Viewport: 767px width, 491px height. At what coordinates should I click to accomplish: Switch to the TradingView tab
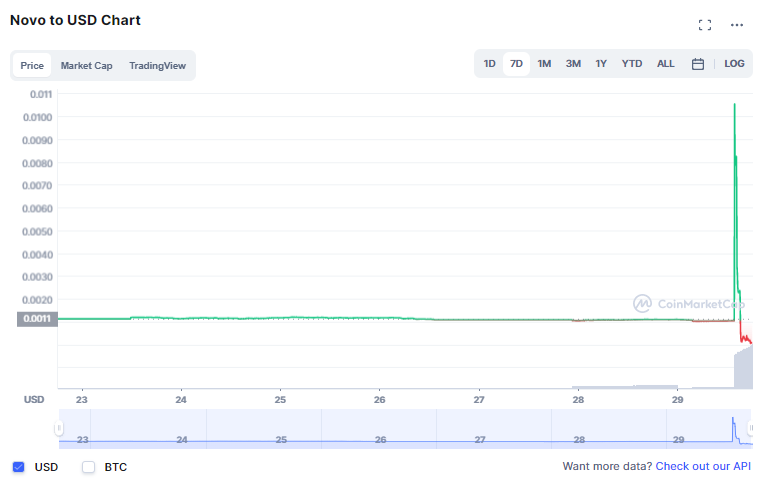pos(158,66)
